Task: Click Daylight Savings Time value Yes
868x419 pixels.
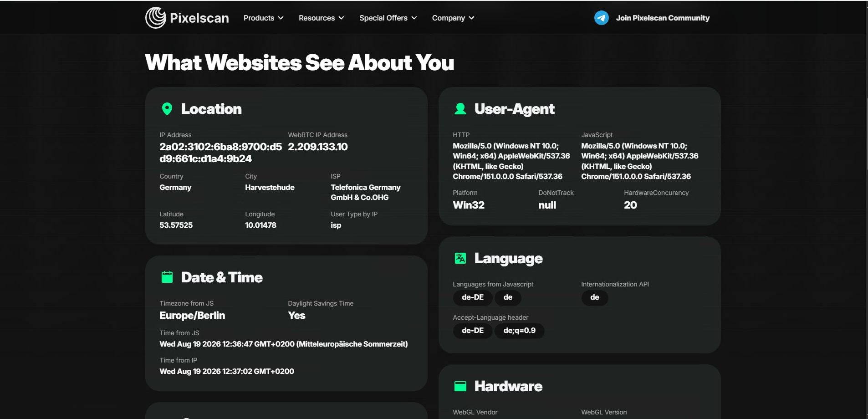Action: tap(296, 315)
